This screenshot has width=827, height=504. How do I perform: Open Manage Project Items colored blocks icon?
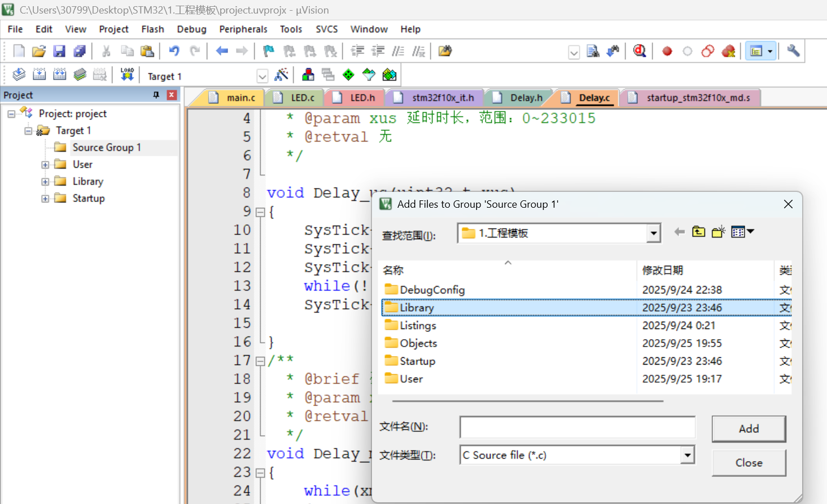[308, 74]
